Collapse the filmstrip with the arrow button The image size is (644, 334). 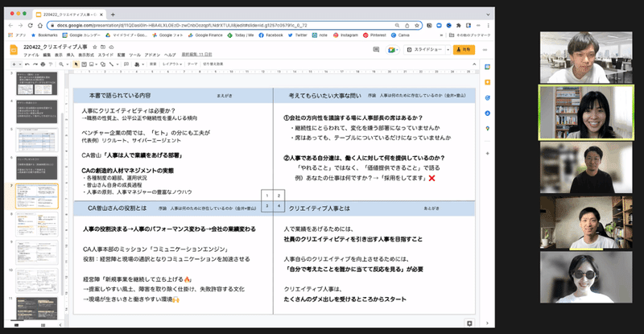pyautogui.click(x=60, y=325)
